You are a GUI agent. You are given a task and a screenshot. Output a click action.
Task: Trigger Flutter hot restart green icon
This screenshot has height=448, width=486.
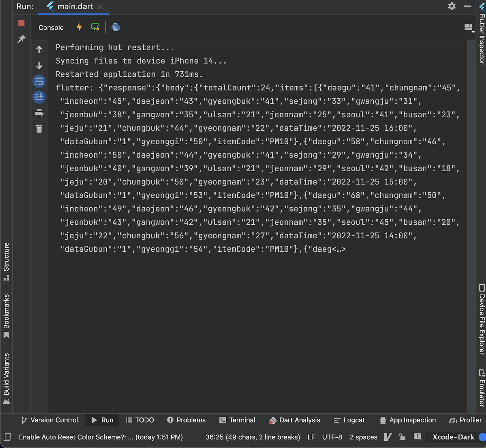point(95,27)
